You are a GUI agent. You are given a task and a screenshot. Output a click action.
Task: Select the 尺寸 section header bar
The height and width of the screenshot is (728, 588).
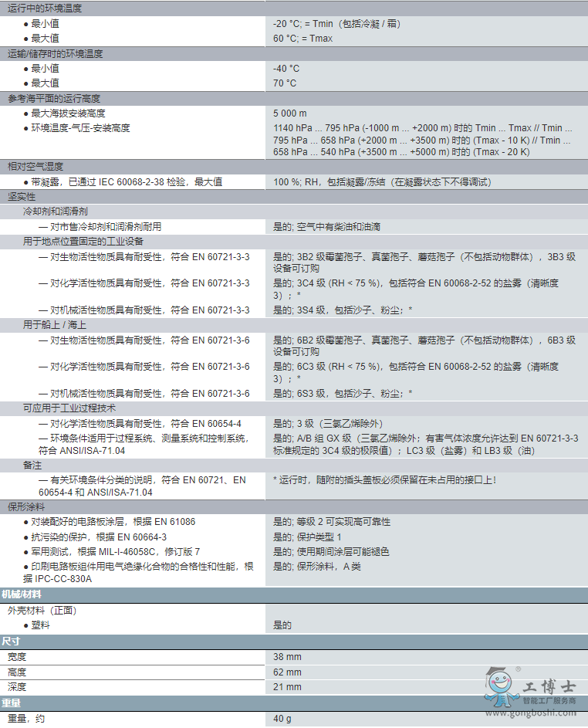click(x=11, y=642)
